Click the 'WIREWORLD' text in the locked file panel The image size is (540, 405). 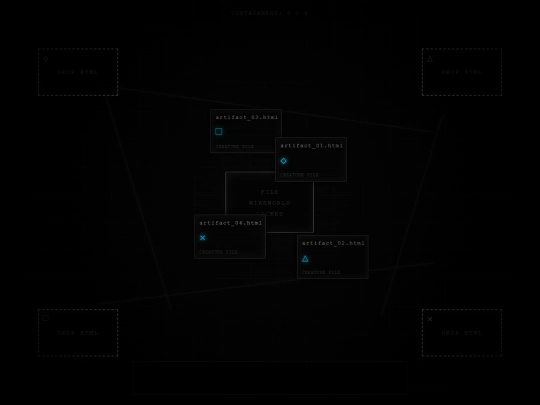point(270,203)
